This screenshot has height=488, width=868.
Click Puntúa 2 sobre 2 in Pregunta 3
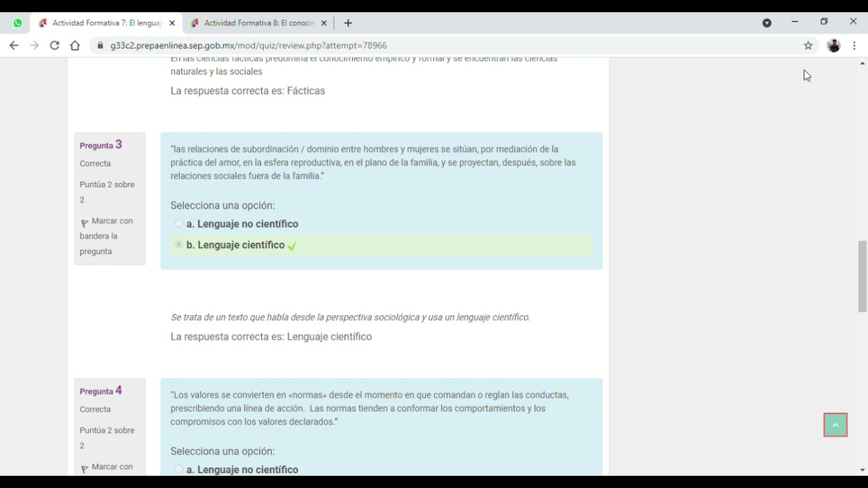107,192
